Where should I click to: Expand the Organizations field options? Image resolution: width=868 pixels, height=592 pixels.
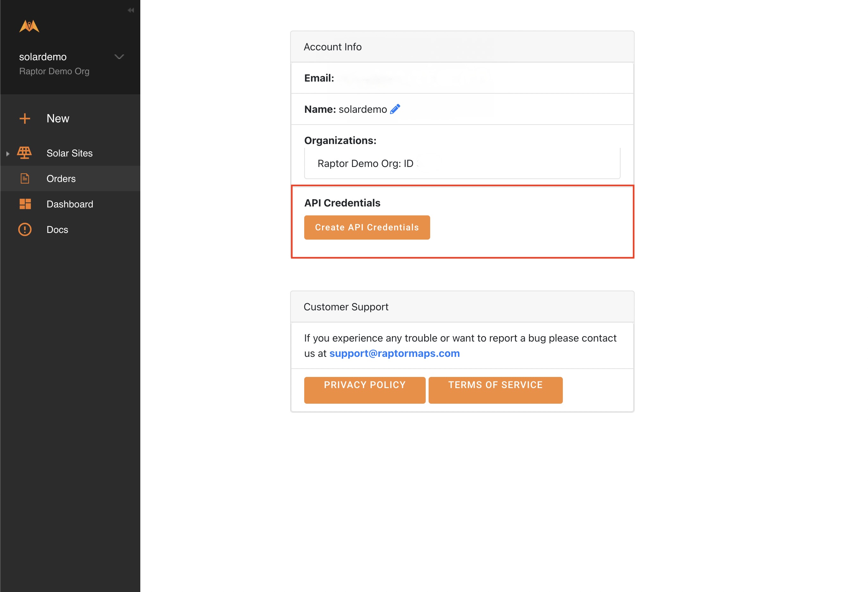coord(462,163)
